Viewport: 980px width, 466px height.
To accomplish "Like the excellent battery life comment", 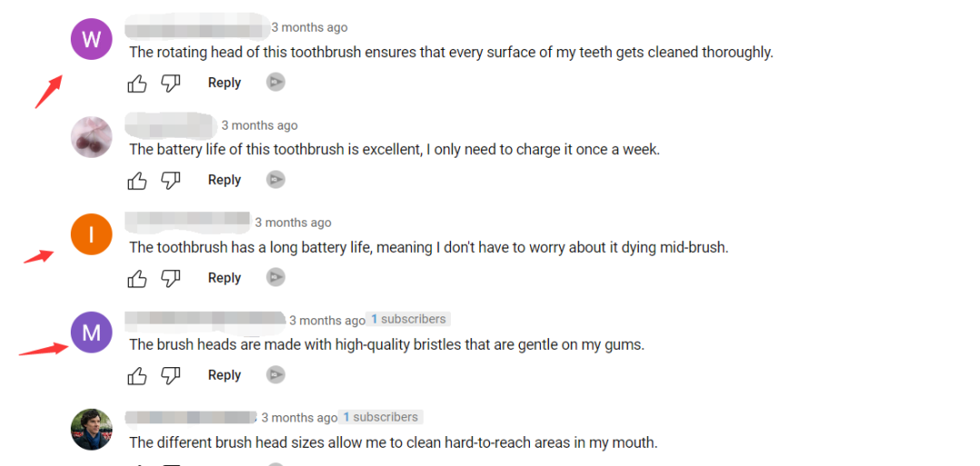I will pyautogui.click(x=137, y=180).
